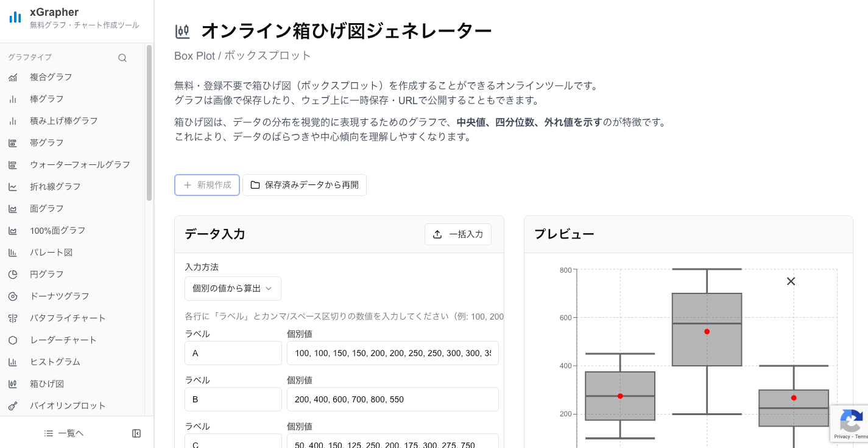The width and height of the screenshot is (868, 448).
Task: Click the 保存済みデータから再開 button
Action: coord(305,184)
